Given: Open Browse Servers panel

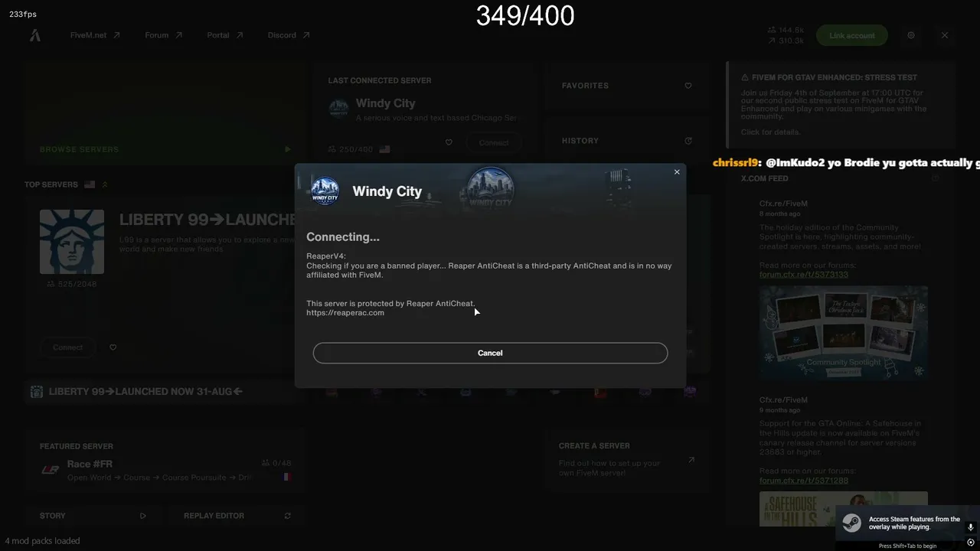Looking at the screenshot, I should [x=165, y=113].
